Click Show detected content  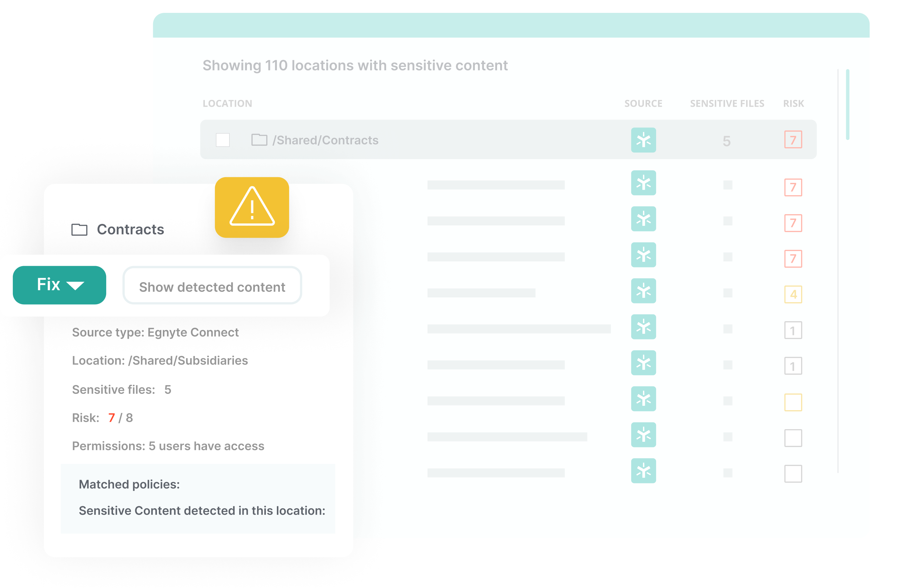pyautogui.click(x=212, y=287)
